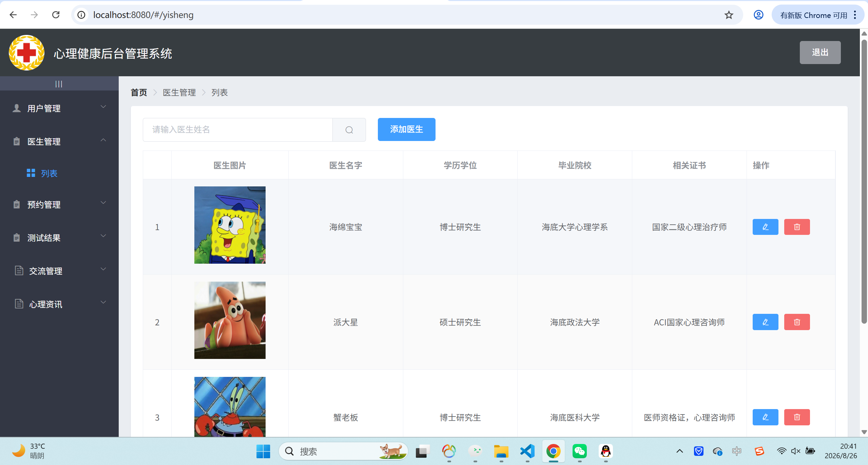Bookmark this page with the star icon
Screen dimensions: 868x465
(729, 15)
